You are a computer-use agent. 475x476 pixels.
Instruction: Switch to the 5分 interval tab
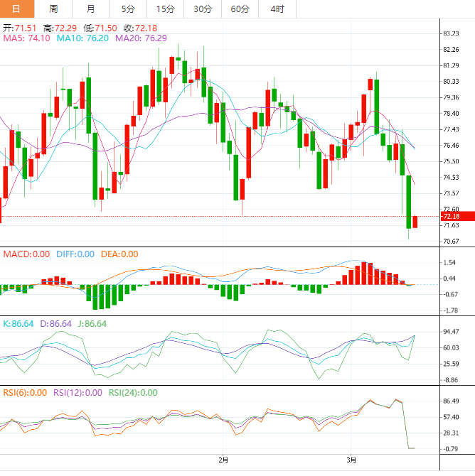pos(127,9)
